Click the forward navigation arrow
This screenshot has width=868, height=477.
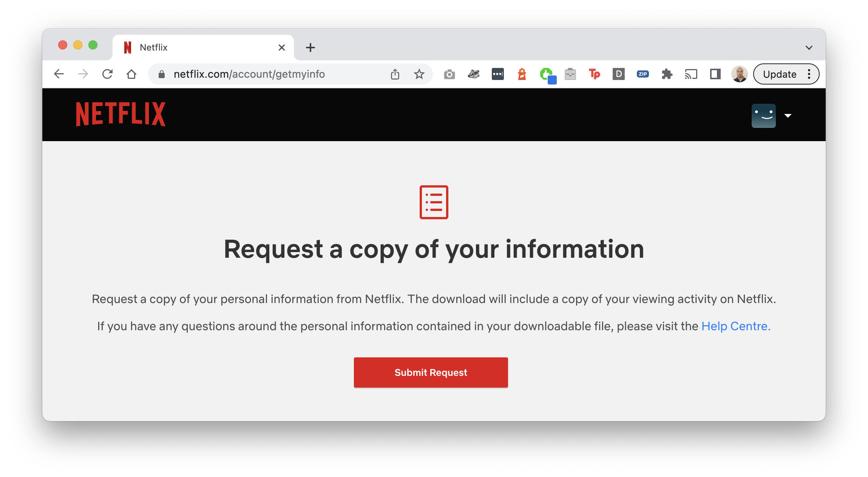click(x=83, y=74)
